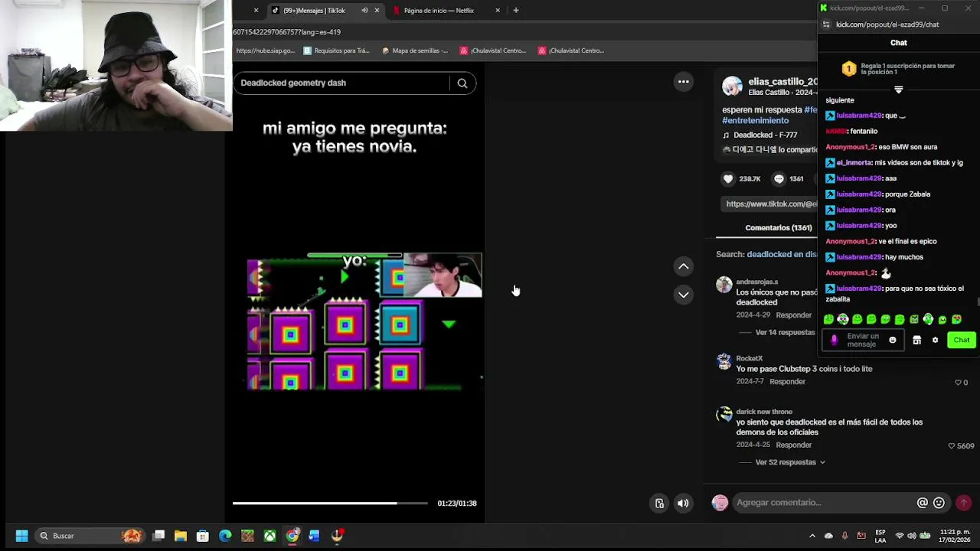The height and width of the screenshot is (551, 980).
Task: Reply to the RocketX comment
Action: [788, 382]
